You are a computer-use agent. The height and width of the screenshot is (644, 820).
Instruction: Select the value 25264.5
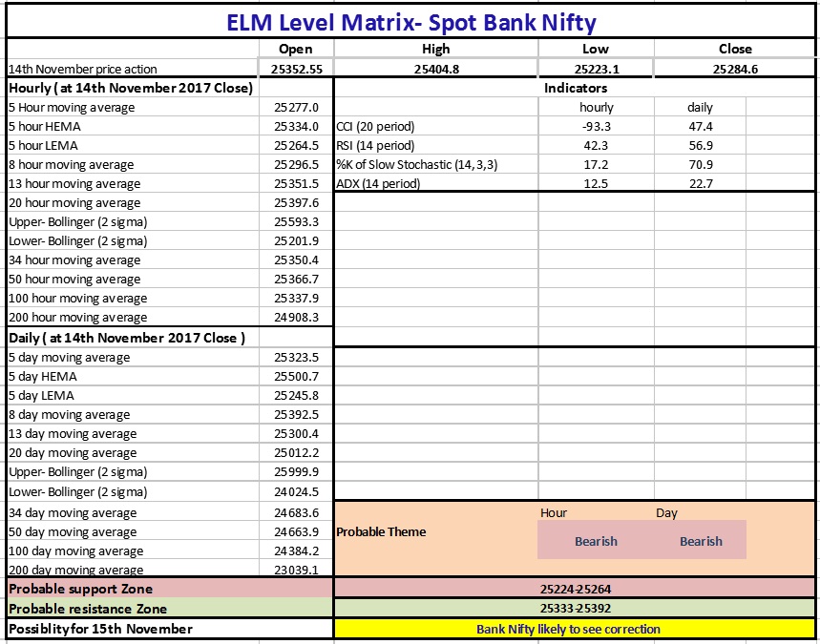click(296, 145)
